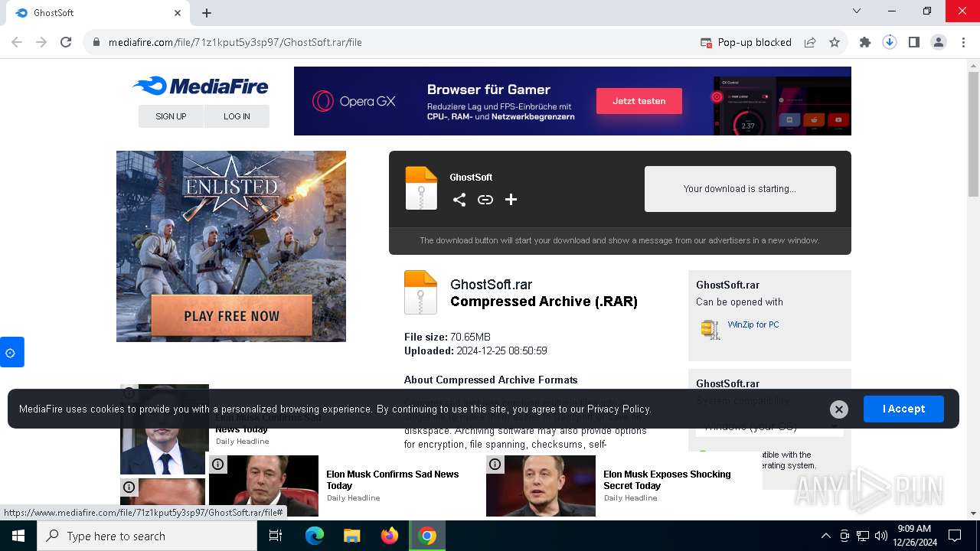The height and width of the screenshot is (551, 980).
Task: Bookmark this page with the star
Action: tap(835, 43)
